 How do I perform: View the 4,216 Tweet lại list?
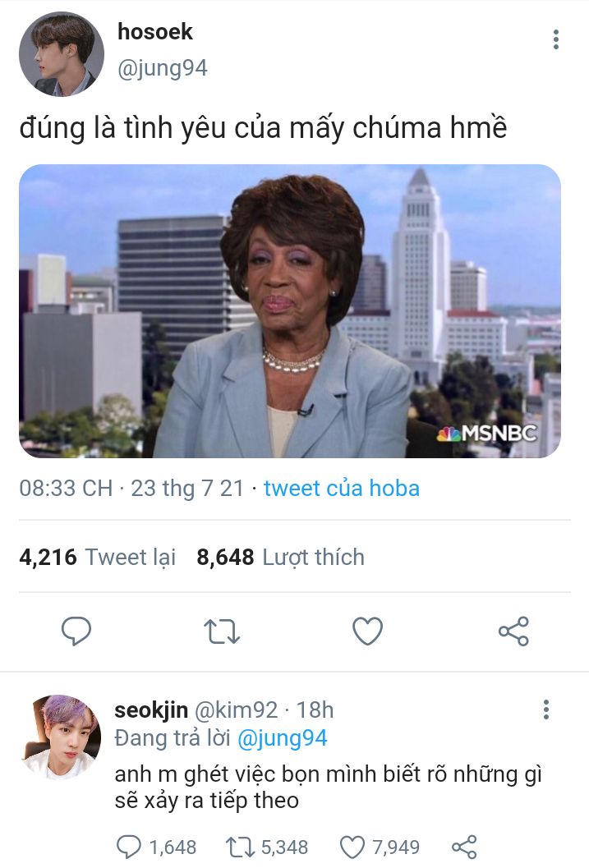(x=98, y=557)
